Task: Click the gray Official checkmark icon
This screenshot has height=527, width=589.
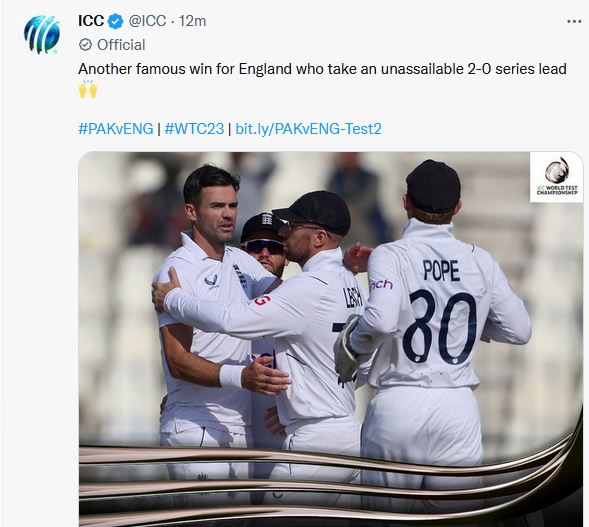Action: click(86, 45)
